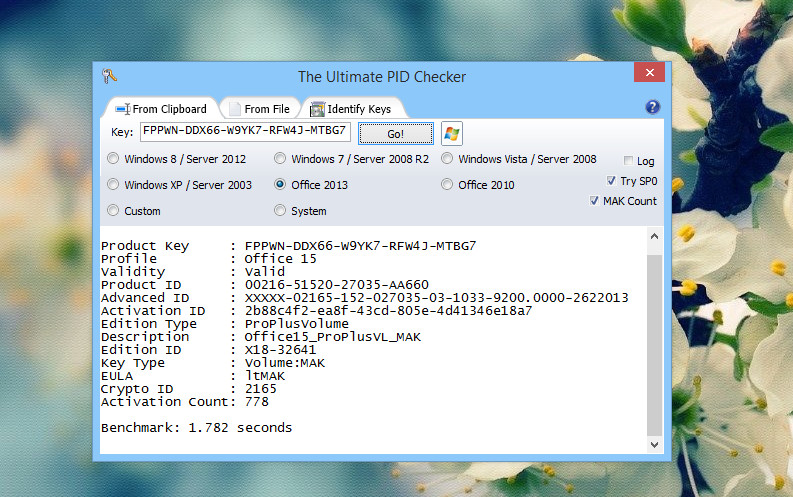Click the Description value Office15_ProPlusVL_MAK

pyautogui.click(x=333, y=337)
